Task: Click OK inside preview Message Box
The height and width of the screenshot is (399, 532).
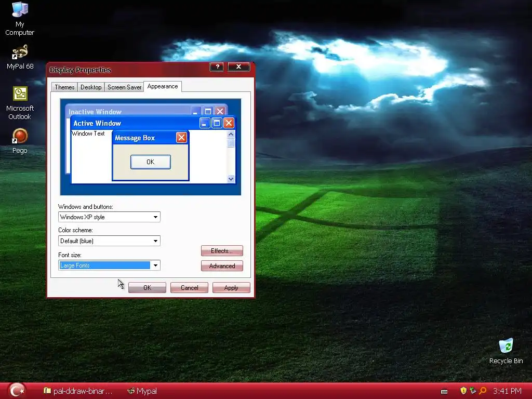Action: coord(151,162)
